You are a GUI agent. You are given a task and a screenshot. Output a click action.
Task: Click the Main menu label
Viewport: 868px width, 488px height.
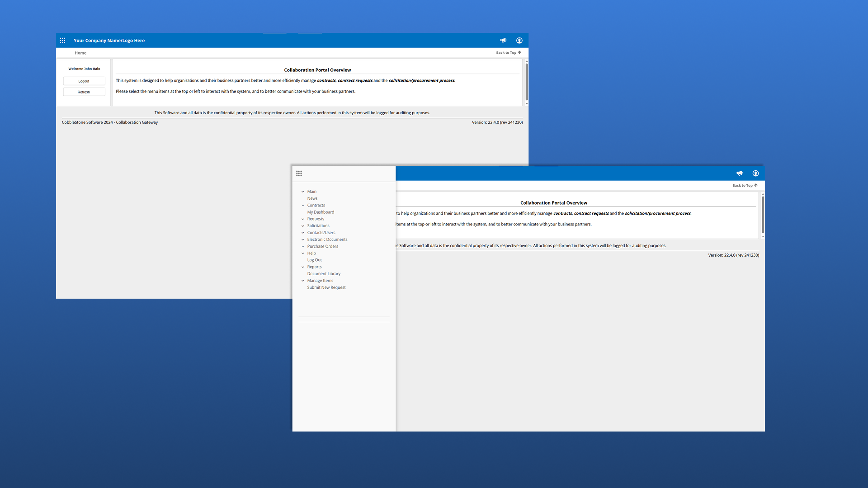pyautogui.click(x=312, y=192)
